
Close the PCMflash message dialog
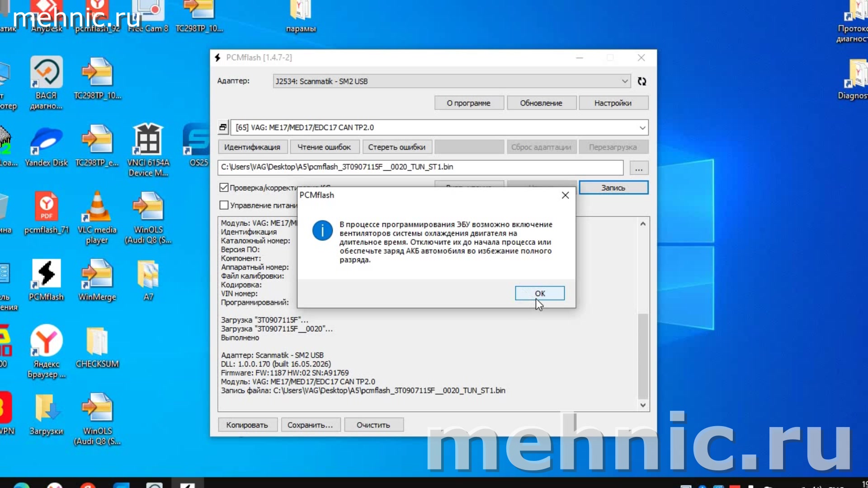coord(565,195)
